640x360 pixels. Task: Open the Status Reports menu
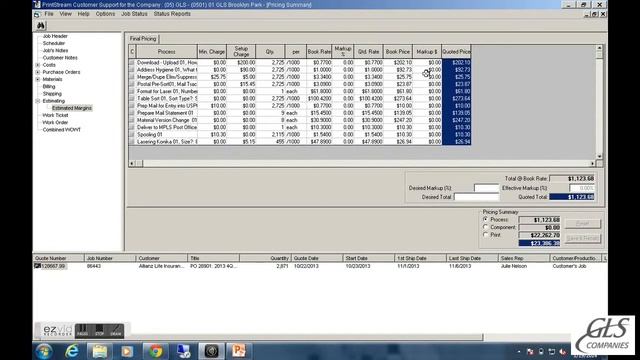click(172, 14)
